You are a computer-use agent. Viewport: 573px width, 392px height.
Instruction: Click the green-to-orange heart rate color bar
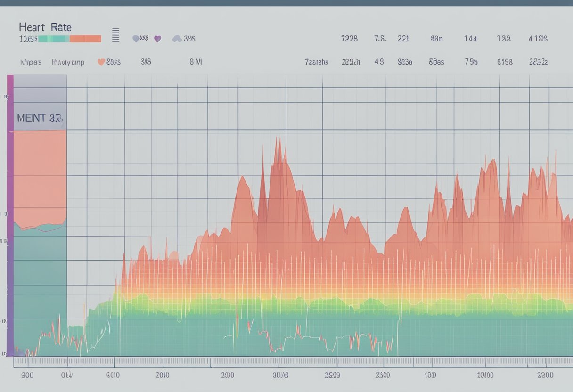[70, 39]
